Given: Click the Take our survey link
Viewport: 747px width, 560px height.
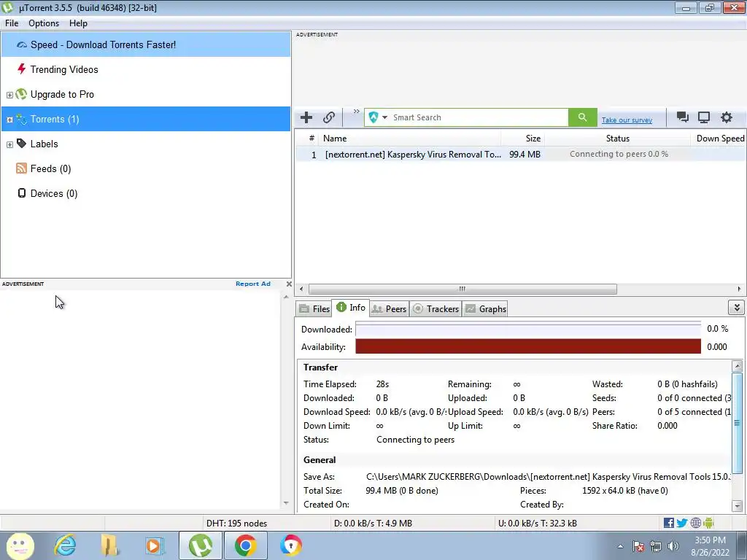Looking at the screenshot, I should click(627, 120).
